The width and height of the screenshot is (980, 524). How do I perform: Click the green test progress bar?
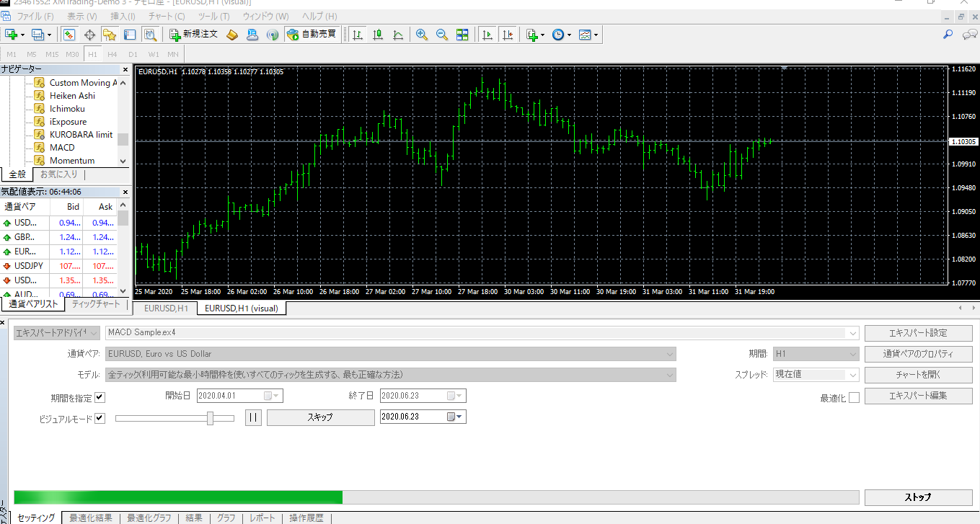click(178, 497)
